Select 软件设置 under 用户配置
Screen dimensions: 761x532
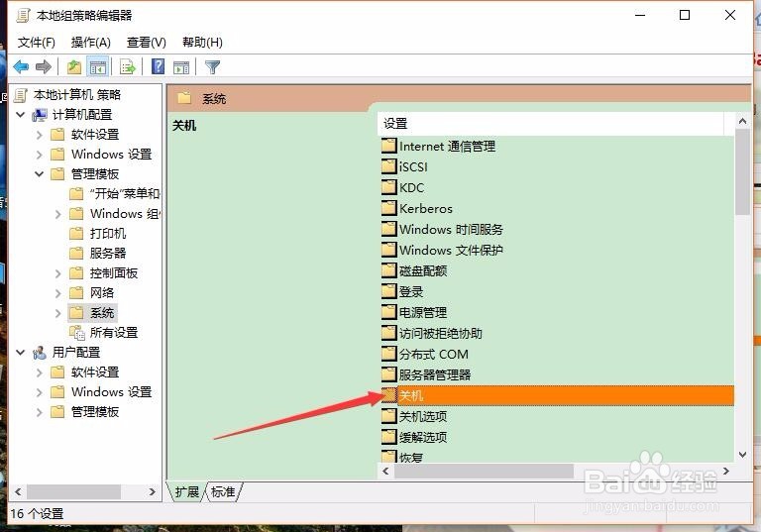(x=95, y=372)
